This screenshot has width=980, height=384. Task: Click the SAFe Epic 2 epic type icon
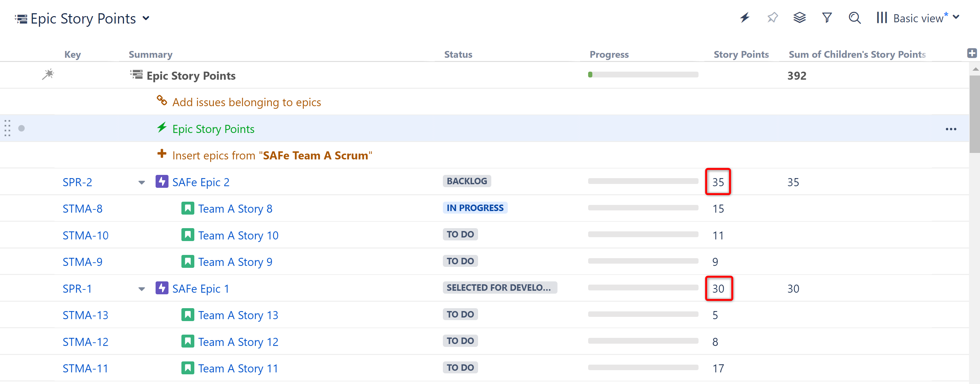tap(162, 181)
